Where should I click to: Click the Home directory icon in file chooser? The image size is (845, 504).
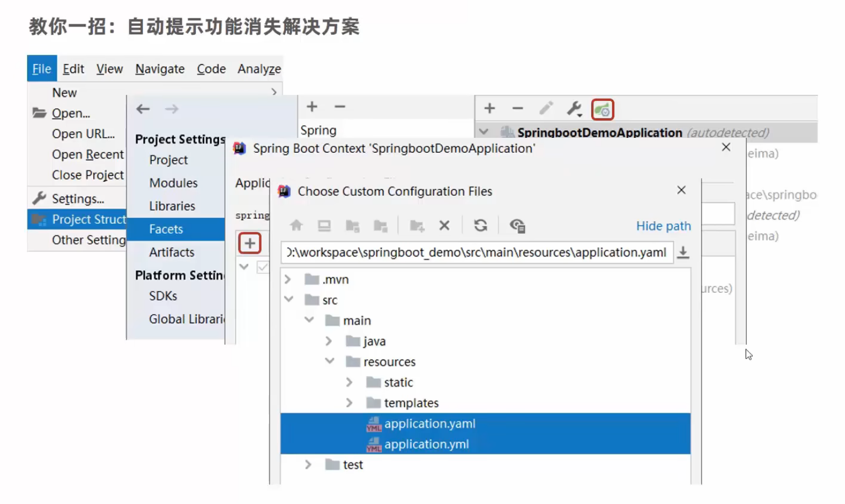(x=296, y=225)
